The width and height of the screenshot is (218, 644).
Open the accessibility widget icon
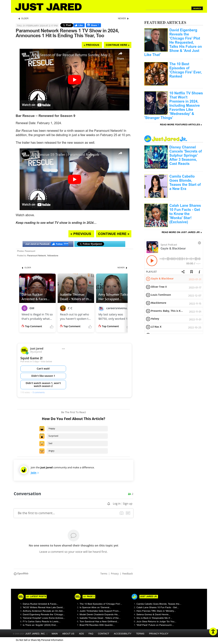coord(213,631)
